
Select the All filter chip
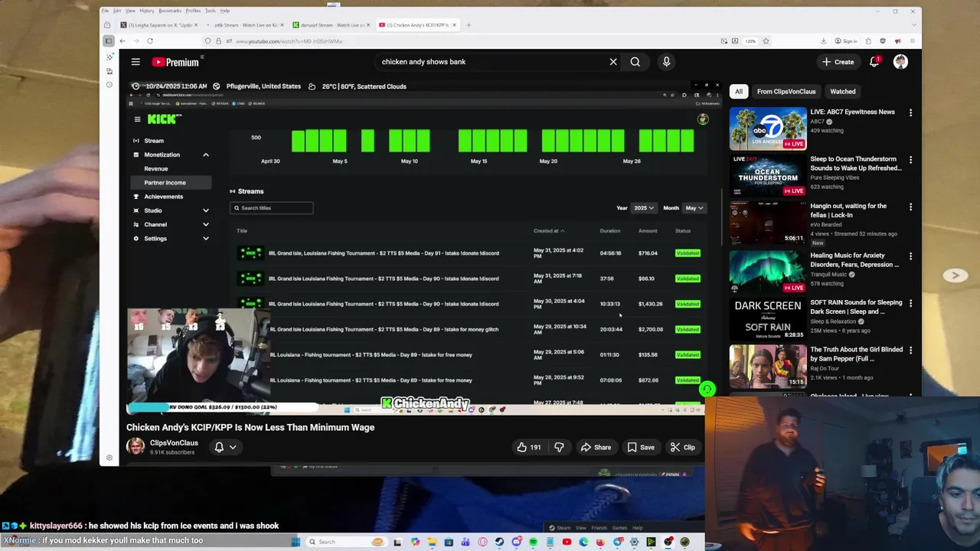tap(739, 92)
